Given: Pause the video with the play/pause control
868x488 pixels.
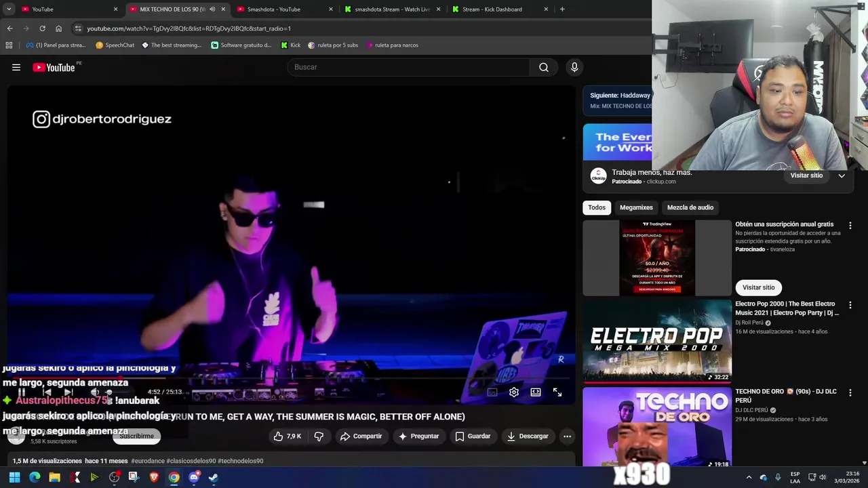Looking at the screenshot, I should tap(22, 392).
